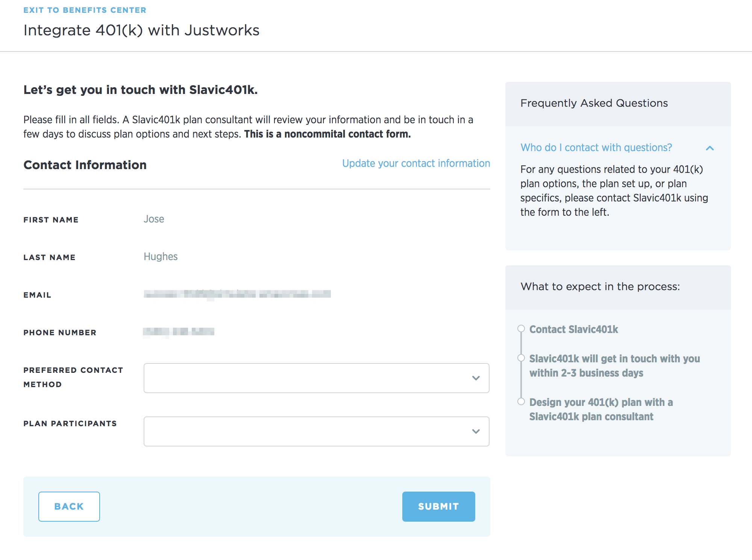Click 'Contact Slavic401k' step text
The height and width of the screenshot is (560, 752).
(573, 330)
